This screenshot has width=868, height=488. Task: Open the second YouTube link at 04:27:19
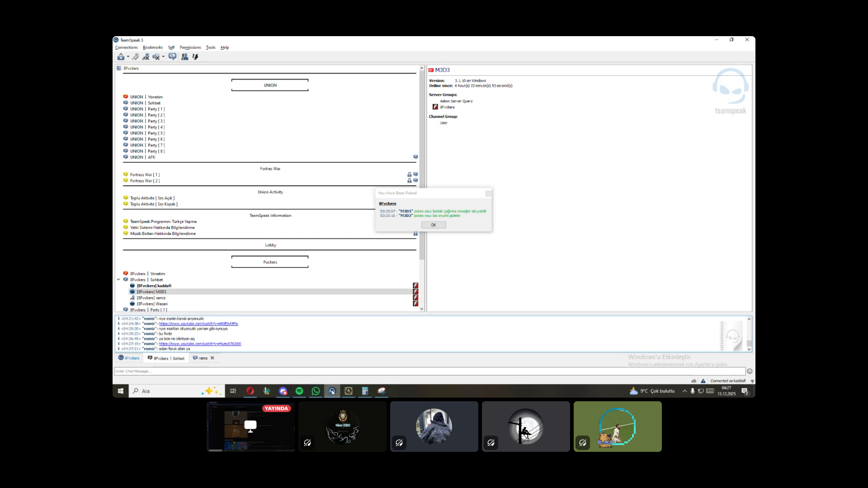(200, 344)
